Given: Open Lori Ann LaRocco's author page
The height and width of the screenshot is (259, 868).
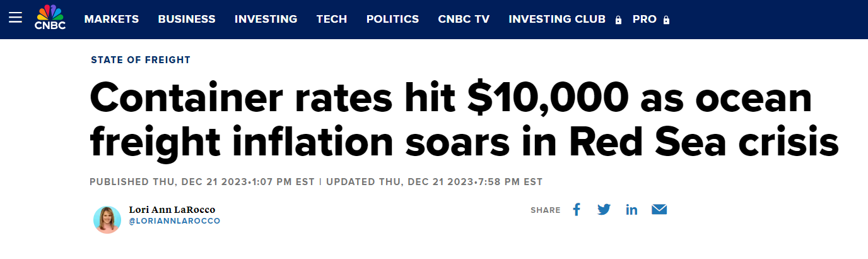Looking at the screenshot, I should 167,210.
